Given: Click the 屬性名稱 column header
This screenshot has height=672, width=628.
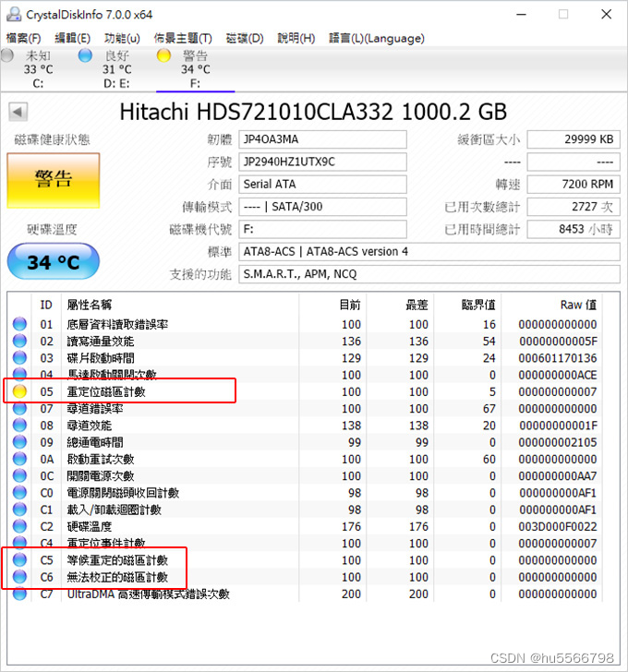Looking at the screenshot, I should (180, 305).
